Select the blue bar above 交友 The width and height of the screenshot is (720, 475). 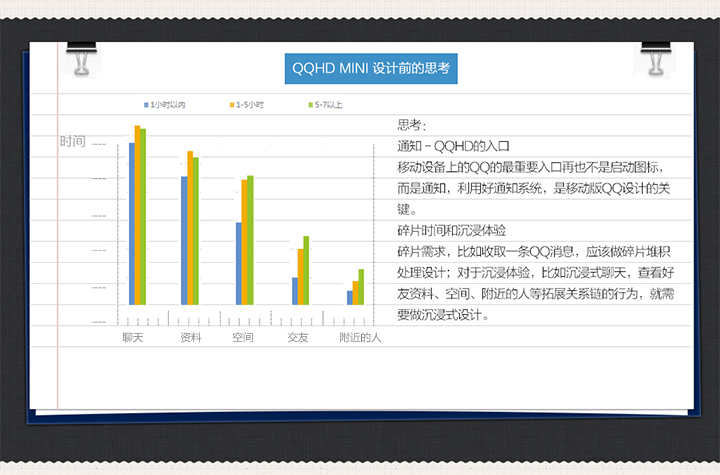[x=295, y=291]
